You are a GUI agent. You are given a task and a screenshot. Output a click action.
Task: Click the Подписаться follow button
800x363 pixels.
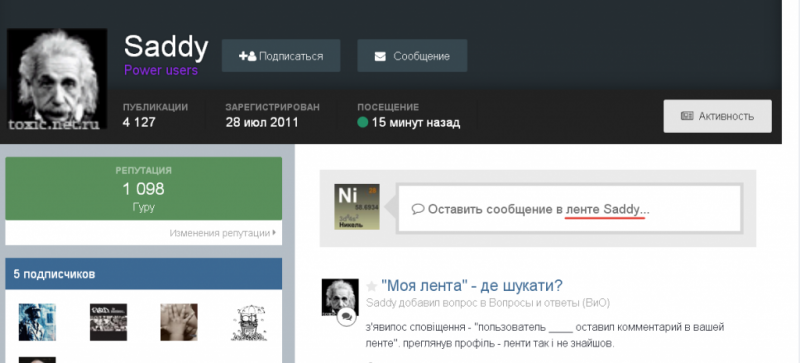coord(281,56)
